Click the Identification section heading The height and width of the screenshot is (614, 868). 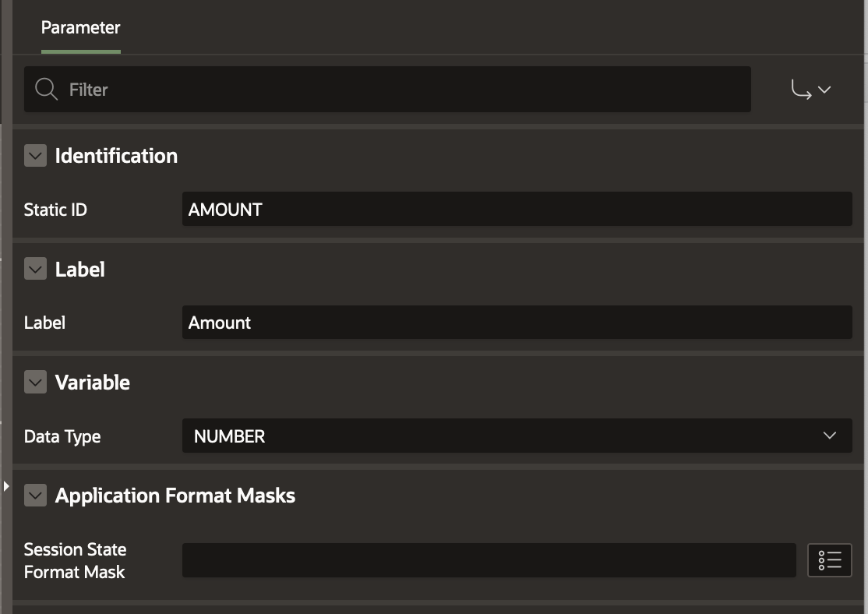(116, 156)
